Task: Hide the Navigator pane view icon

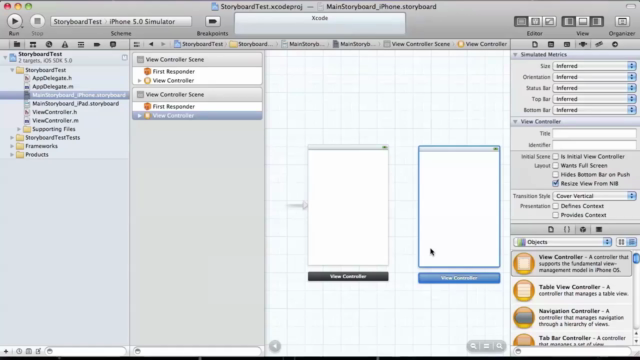Action: [x=569, y=21]
